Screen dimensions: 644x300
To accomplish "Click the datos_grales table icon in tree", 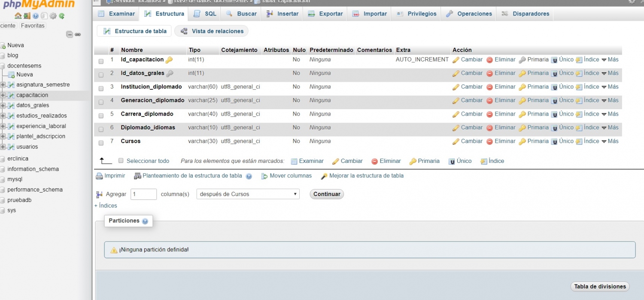I will pos(11,105).
